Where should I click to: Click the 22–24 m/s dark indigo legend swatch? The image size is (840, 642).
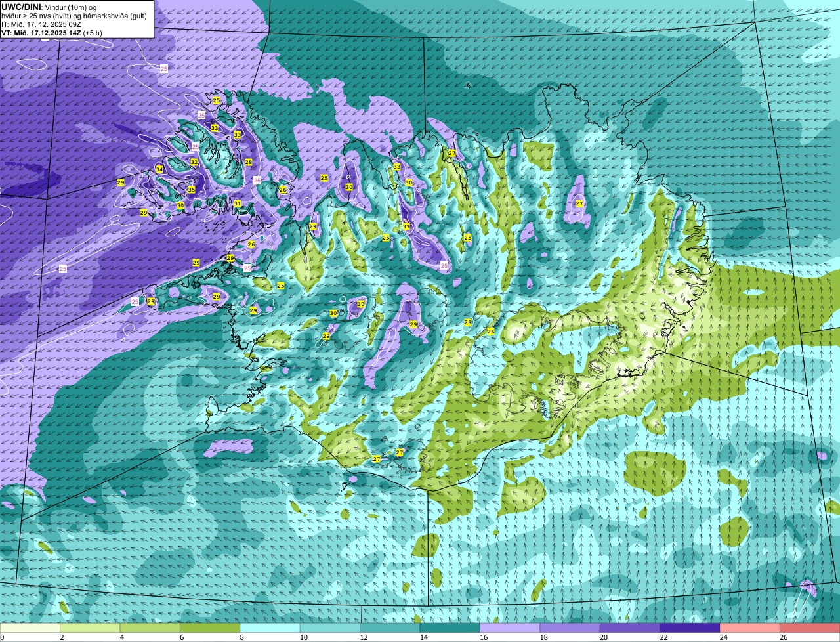(x=690, y=628)
